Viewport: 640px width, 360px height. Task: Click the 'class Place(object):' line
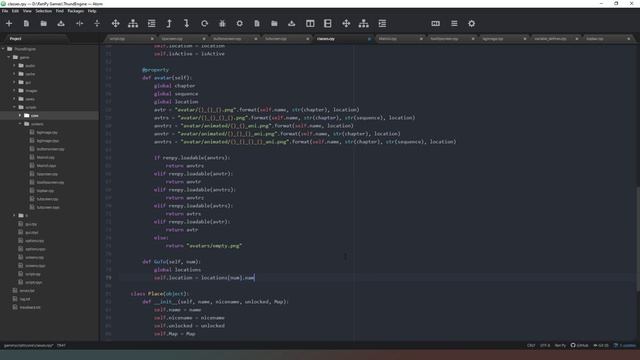click(x=160, y=294)
